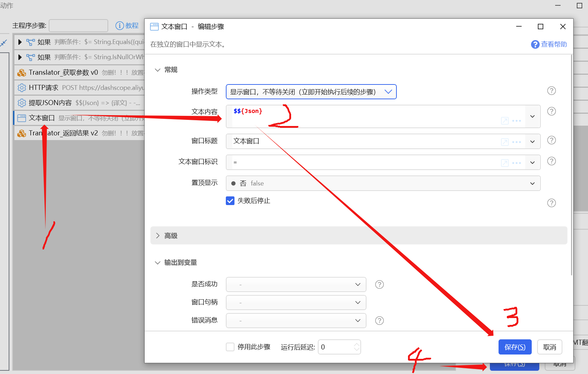This screenshot has width=588, height=374.
Task: Increase the 运行后延迟 stepper value
Action: [356, 344]
